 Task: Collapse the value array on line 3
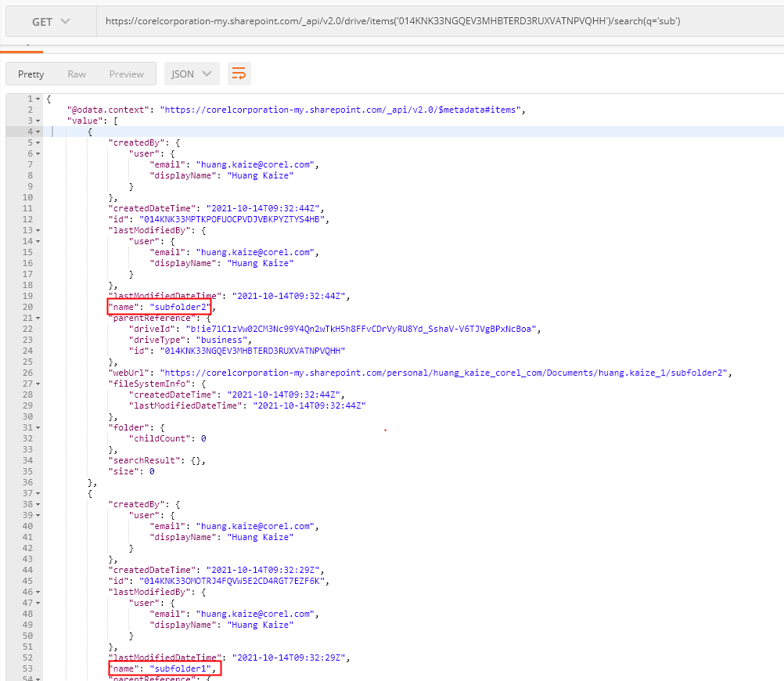(37, 121)
